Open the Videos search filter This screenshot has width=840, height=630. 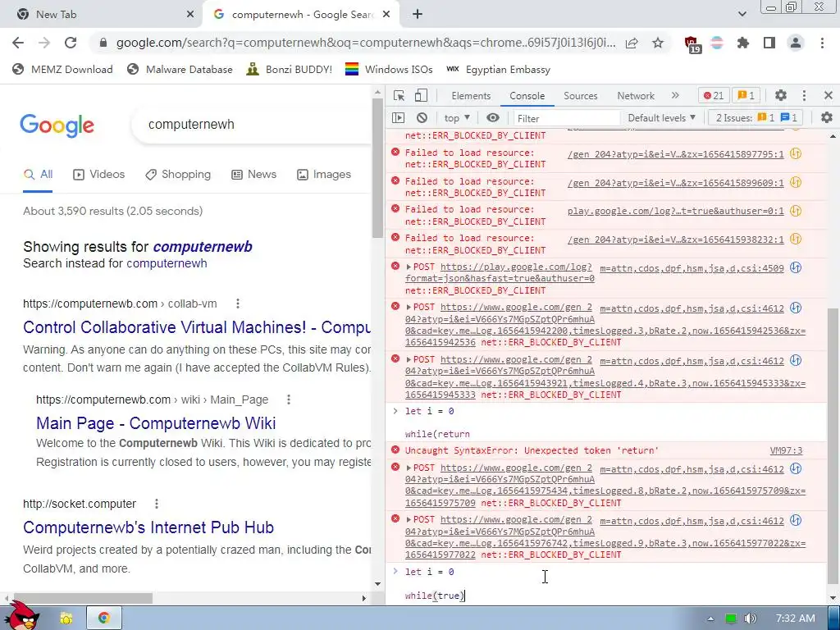point(98,174)
